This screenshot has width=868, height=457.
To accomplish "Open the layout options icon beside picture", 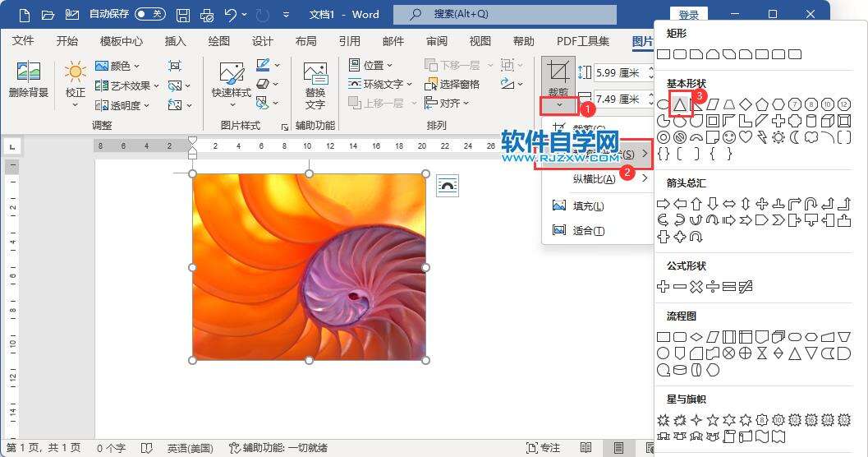I will click(448, 186).
